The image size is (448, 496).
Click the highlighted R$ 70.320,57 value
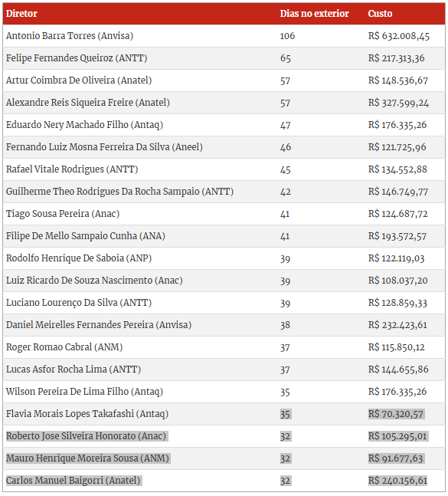coord(396,414)
